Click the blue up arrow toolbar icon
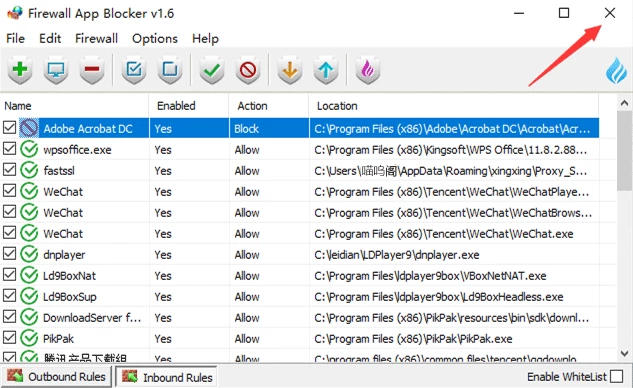The width and height of the screenshot is (633, 388). (x=326, y=70)
